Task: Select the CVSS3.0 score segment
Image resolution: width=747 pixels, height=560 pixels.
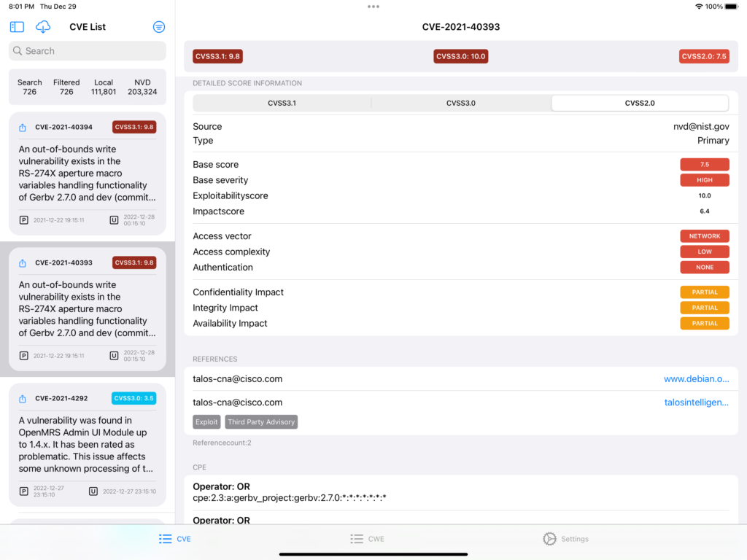Action: tap(461, 104)
